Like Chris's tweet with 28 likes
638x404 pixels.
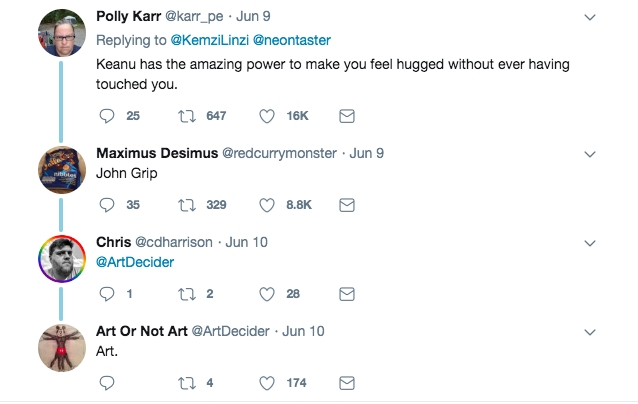click(267, 294)
